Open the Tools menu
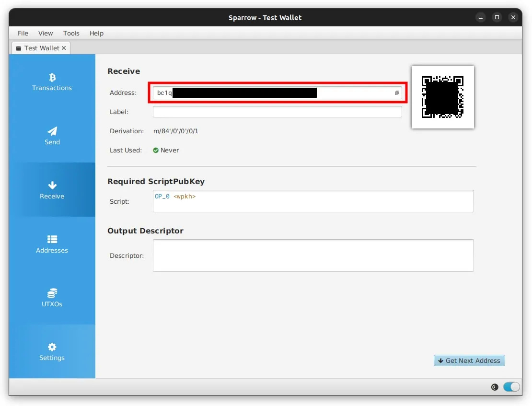This screenshot has width=532, height=406. (71, 33)
